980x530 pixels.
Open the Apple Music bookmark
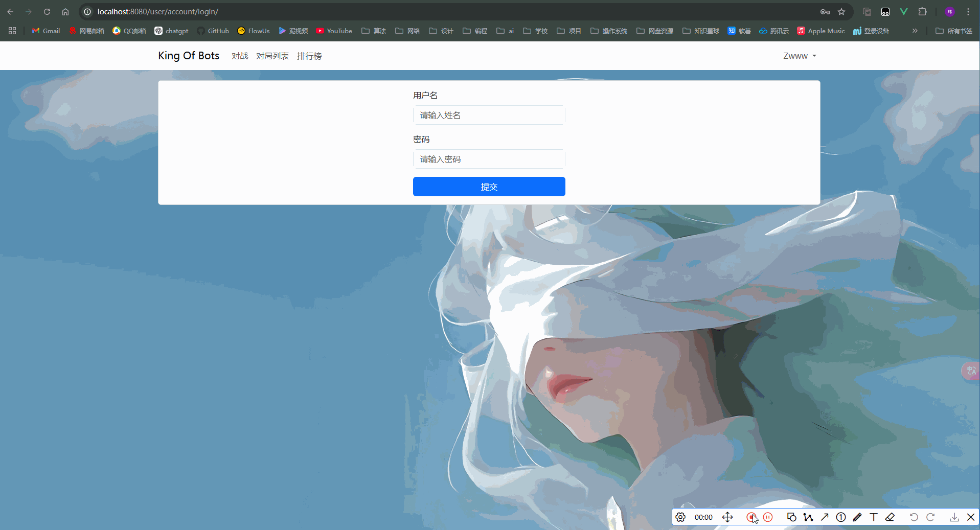pyautogui.click(x=821, y=31)
